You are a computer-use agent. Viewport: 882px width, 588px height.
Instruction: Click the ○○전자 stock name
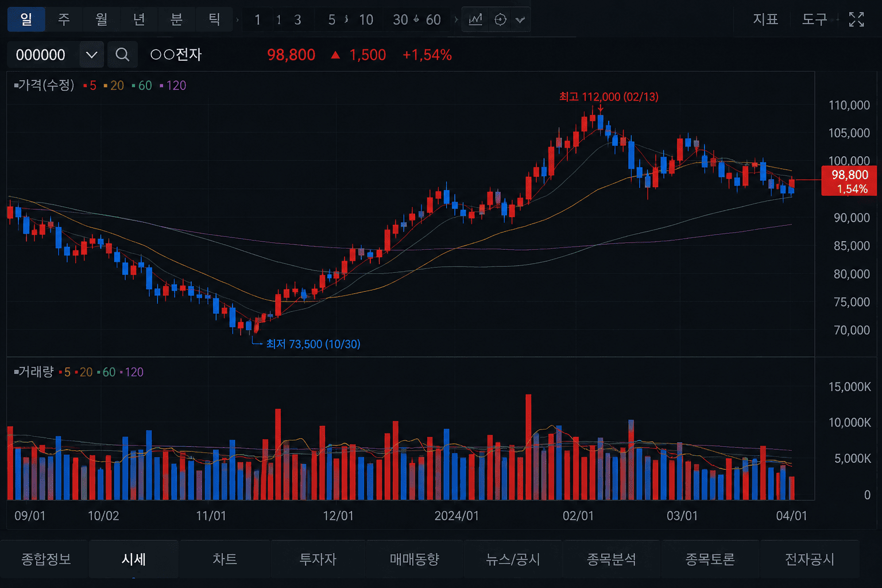(x=176, y=55)
